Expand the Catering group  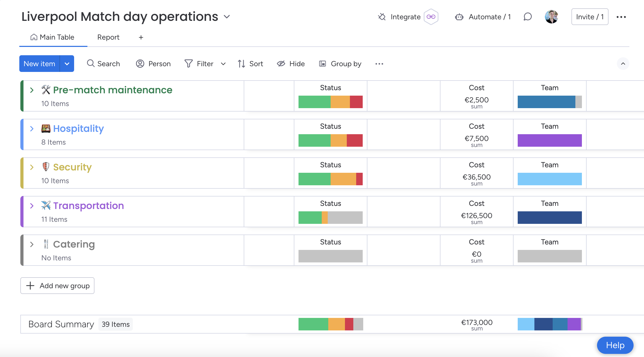(x=32, y=244)
